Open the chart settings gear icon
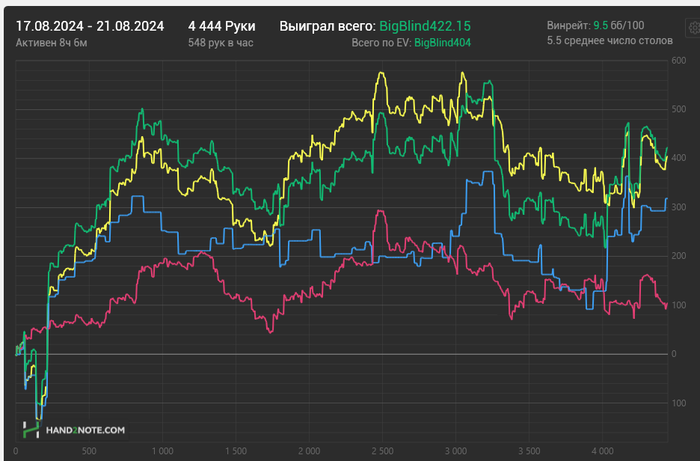The width and height of the screenshot is (700, 461). coord(693,28)
